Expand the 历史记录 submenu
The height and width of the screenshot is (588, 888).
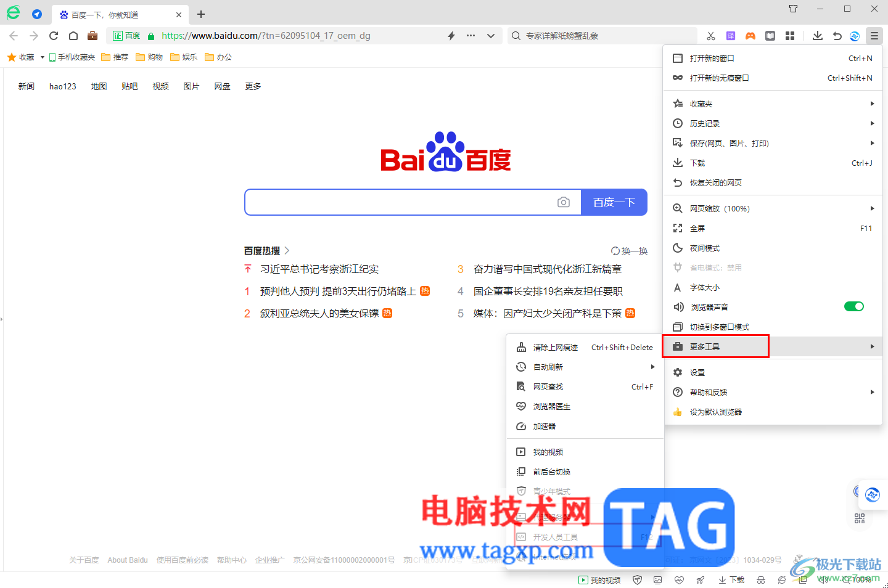773,123
